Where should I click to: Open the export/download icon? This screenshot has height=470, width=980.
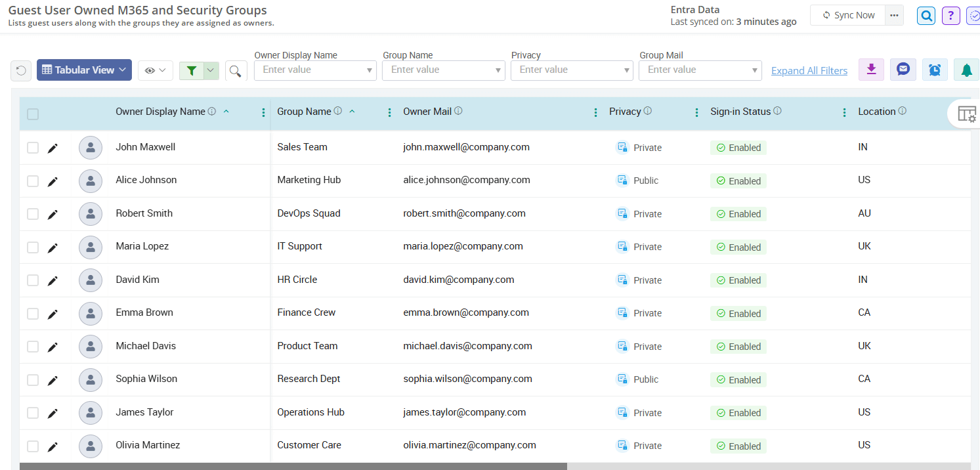(x=871, y=70)
